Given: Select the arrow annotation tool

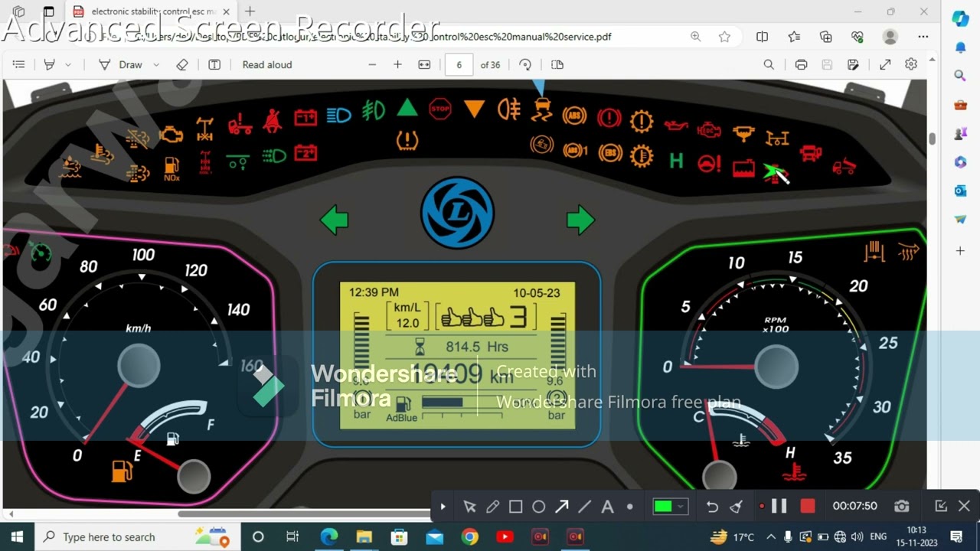Looking at the screenshot, I should (x=561, y=507).
